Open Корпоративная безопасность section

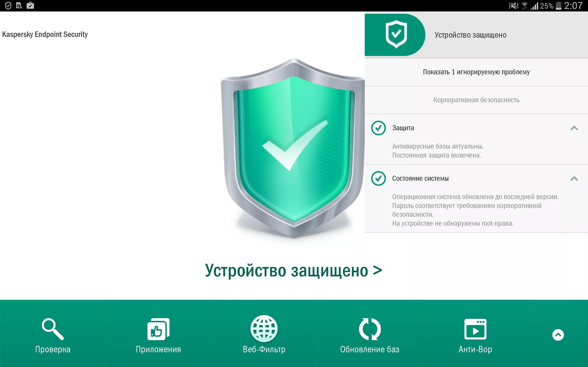tap(476, 100)
